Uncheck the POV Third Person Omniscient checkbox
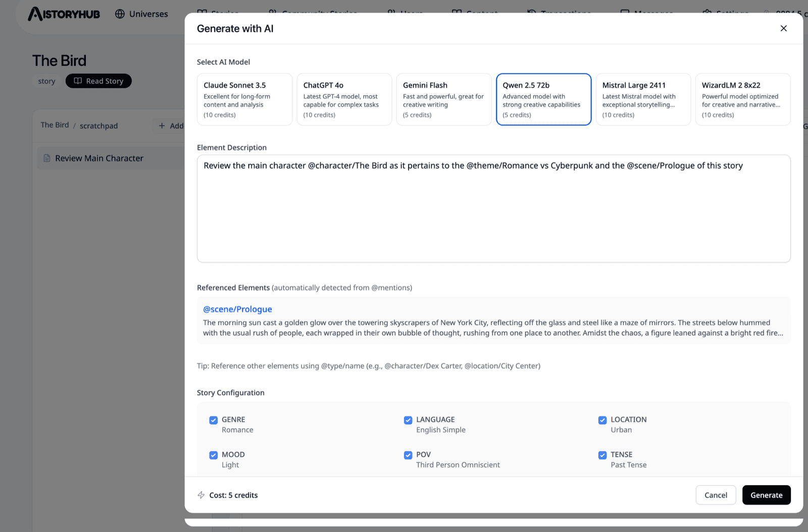 408,455
